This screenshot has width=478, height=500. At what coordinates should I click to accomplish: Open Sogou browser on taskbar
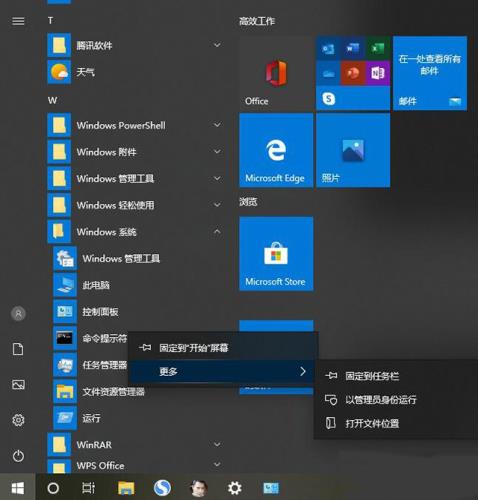click(162, 488)
